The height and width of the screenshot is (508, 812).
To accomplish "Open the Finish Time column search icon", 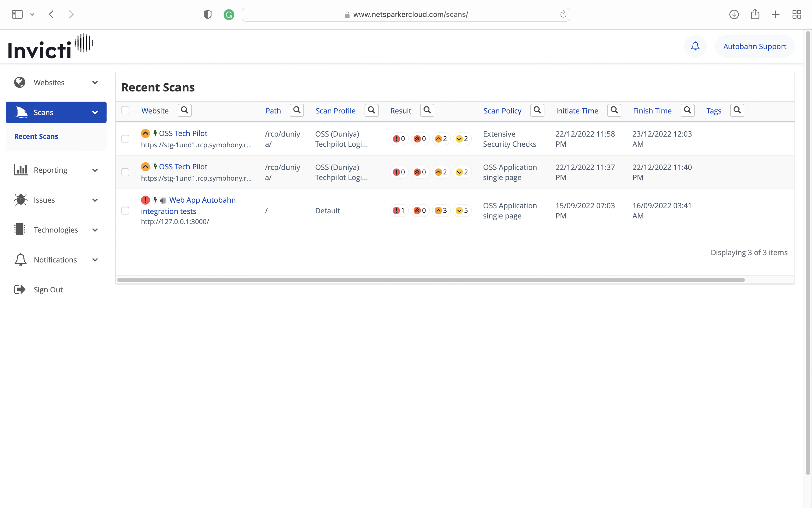I will (687, 110).
